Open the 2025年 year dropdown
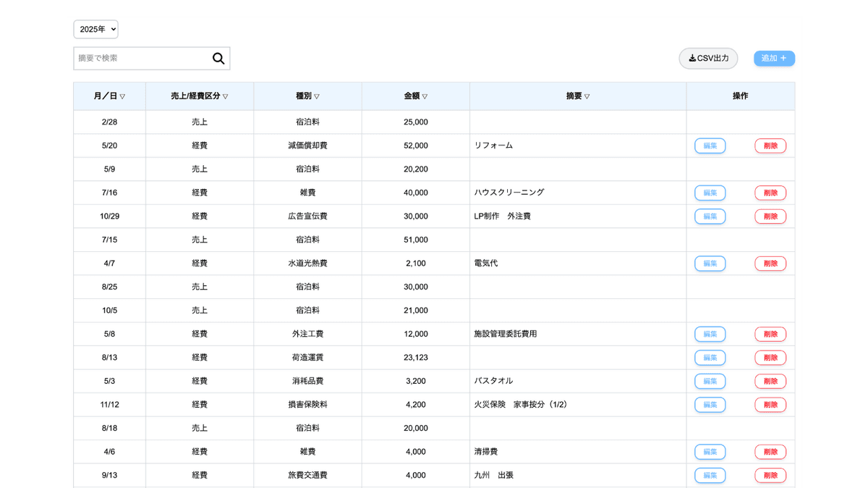The height and width of the screenshot is (488, 868). (95, 29)
